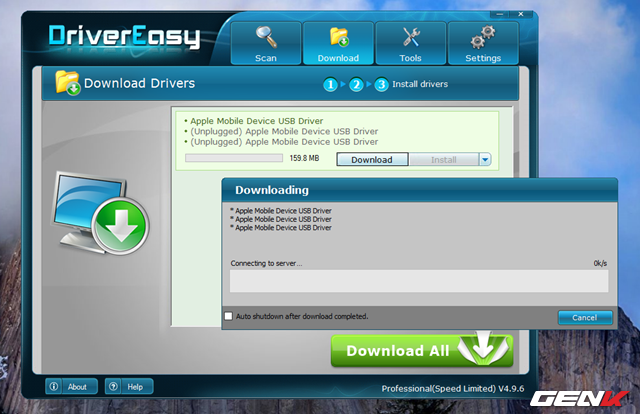
Task: Open the Scan tab
Action: [266, 42]
